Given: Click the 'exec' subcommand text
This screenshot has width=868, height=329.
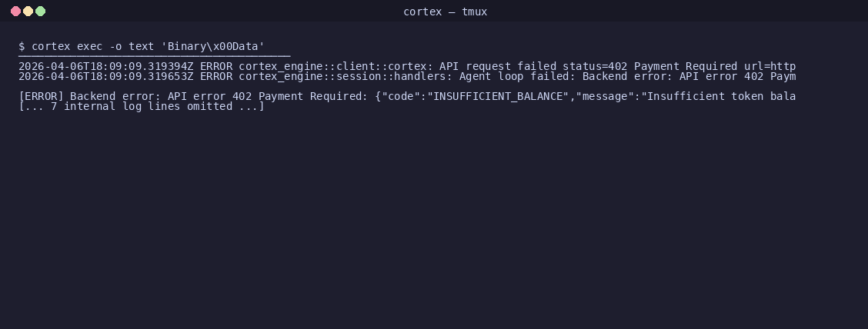Looking at the screenshot, I should point(90,46).
